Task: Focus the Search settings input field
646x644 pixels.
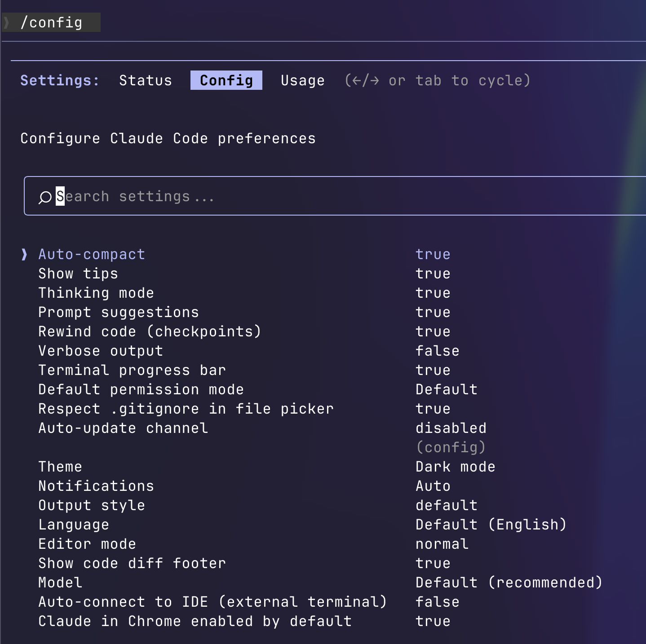Action: tap(314, 196)
